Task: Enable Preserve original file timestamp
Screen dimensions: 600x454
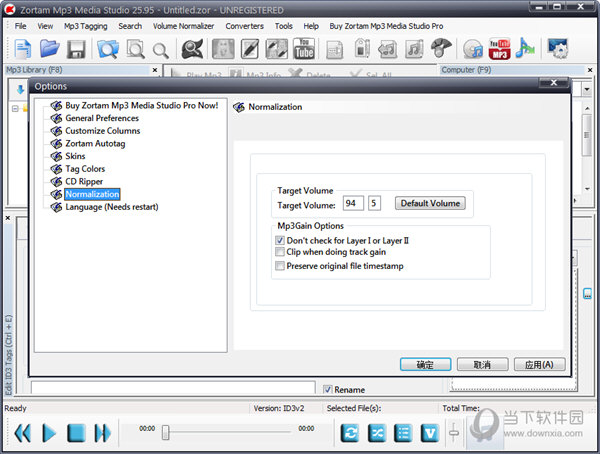Action: (280, 266)
